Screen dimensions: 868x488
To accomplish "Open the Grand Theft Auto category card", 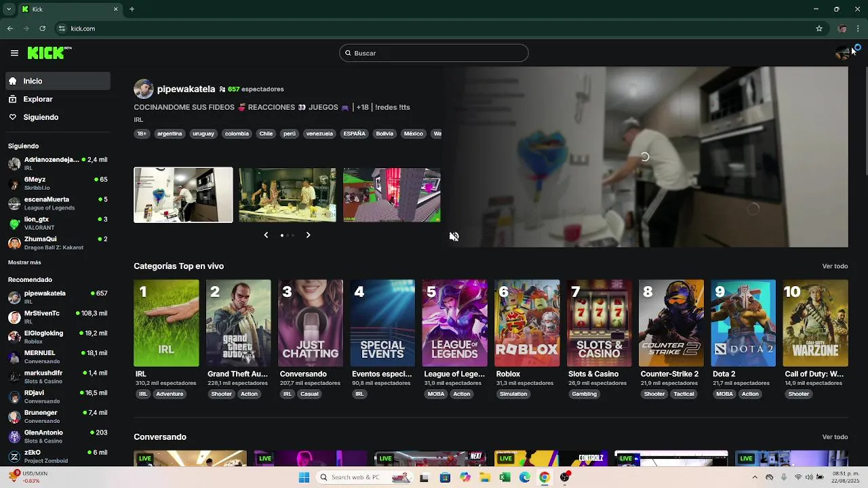I will (x=238, y=323).
